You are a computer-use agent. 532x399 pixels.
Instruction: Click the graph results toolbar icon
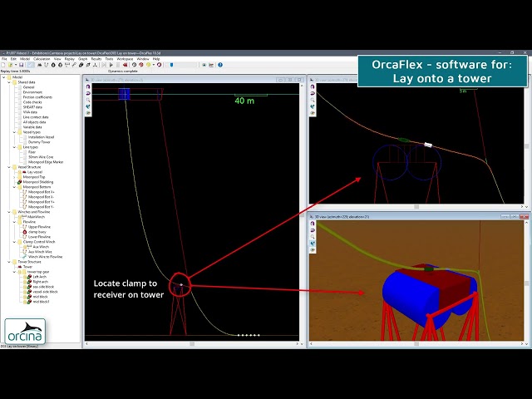click(211, 65)
